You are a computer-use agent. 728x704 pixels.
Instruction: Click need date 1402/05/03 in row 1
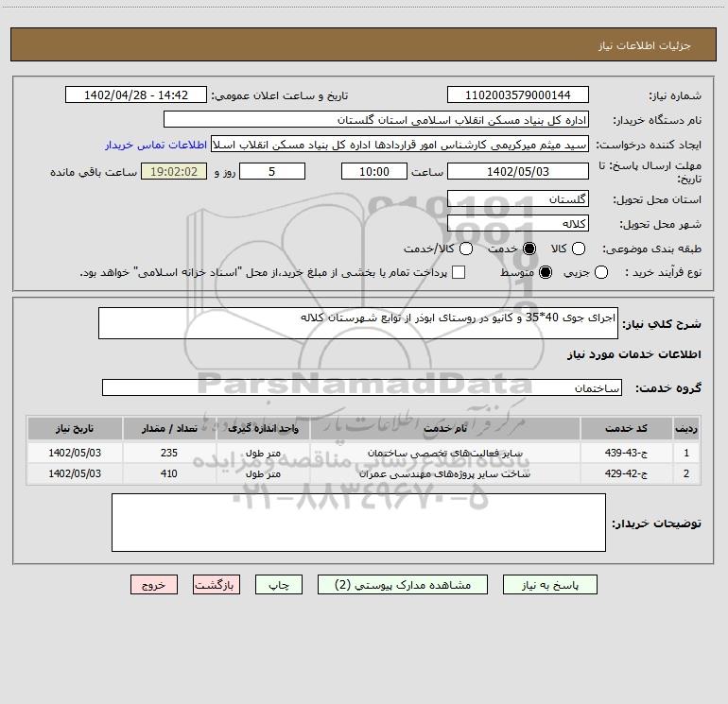[75, 453]
